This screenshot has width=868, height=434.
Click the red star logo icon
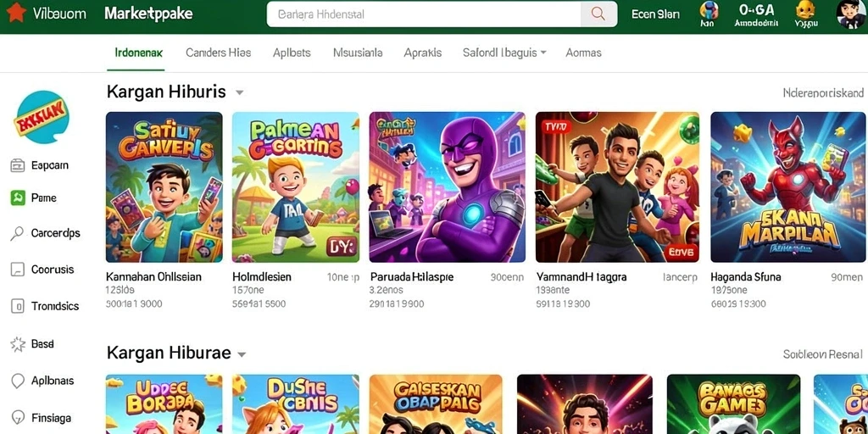tap(15, 13)
